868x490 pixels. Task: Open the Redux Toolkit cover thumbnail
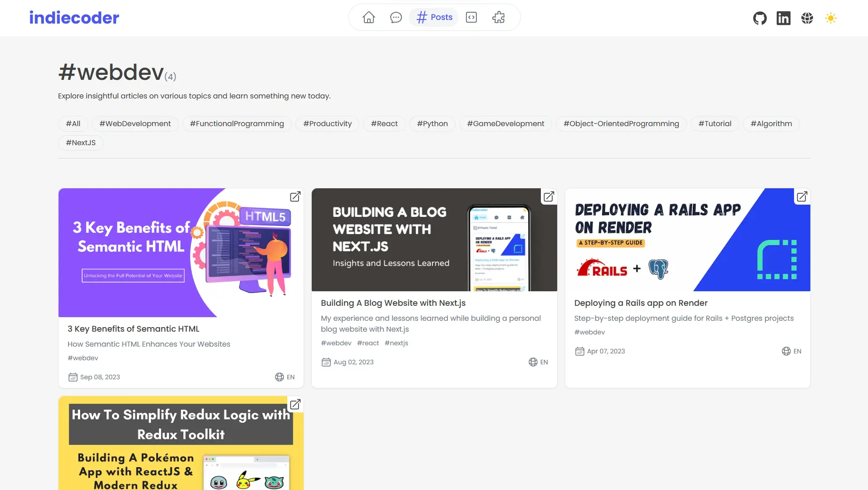(181, 443)
